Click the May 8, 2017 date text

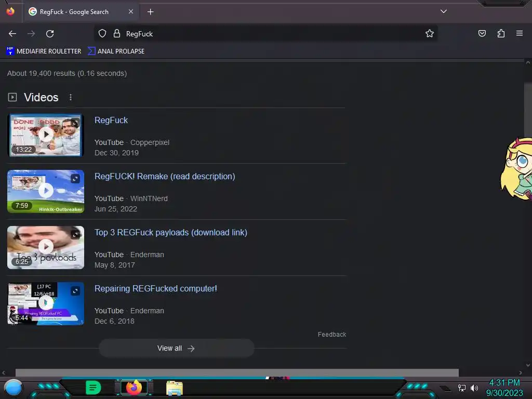[114, 265]
